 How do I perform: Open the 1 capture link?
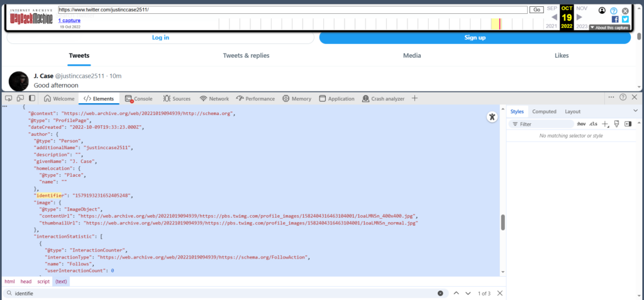click(x=68, y=20)
